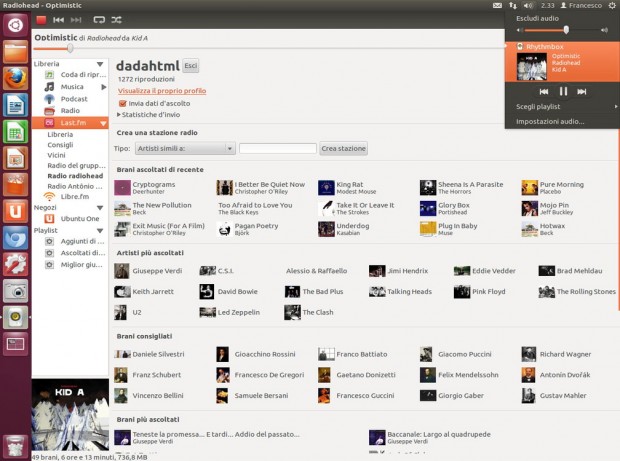Open the messaging envelope indicator
The height and width of the screenshot is (461, 620).
click(497, 6)
